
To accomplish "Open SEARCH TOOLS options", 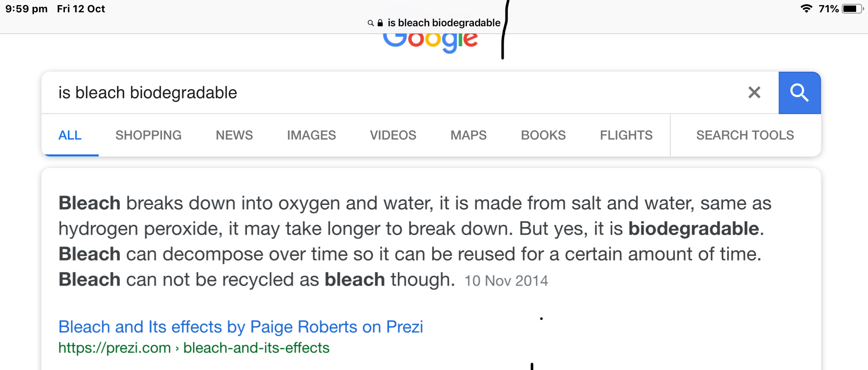I will coord(745,135).
